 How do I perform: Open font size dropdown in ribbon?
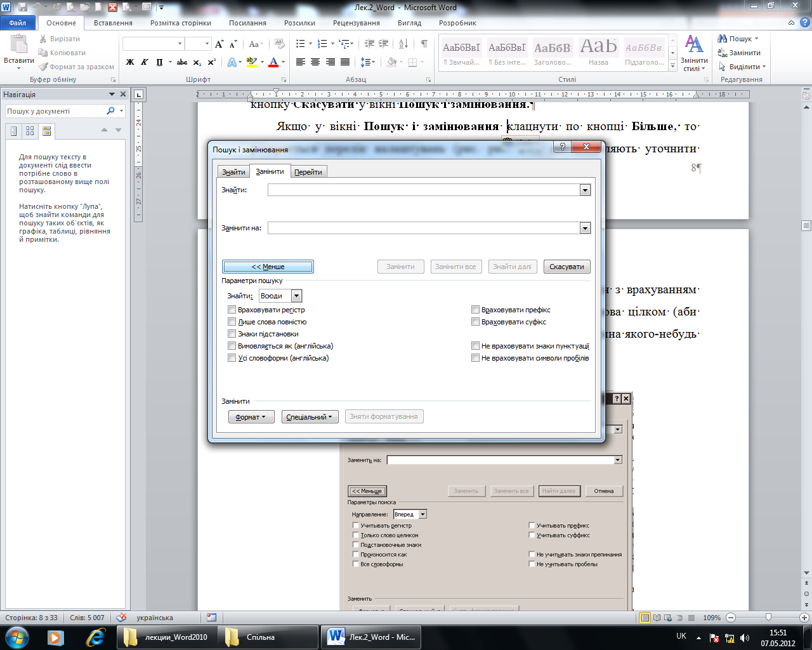207,44
